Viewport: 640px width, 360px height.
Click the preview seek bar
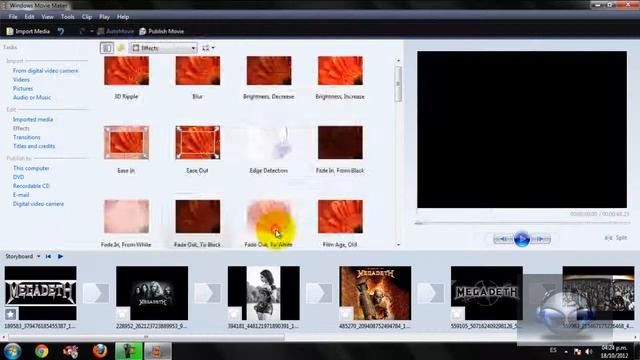[522, 223]
